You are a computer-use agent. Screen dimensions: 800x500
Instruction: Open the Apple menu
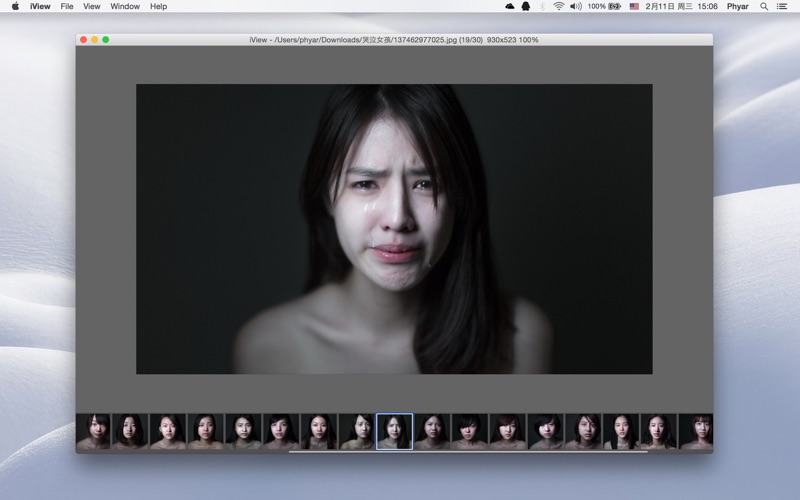(15, 6)
